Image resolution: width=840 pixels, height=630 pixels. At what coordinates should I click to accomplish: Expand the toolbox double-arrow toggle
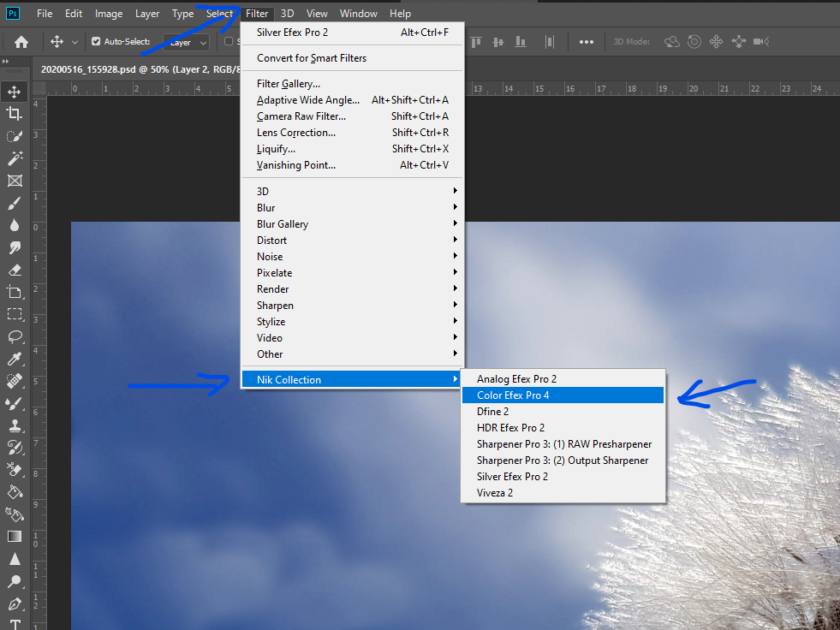(5, 62)
